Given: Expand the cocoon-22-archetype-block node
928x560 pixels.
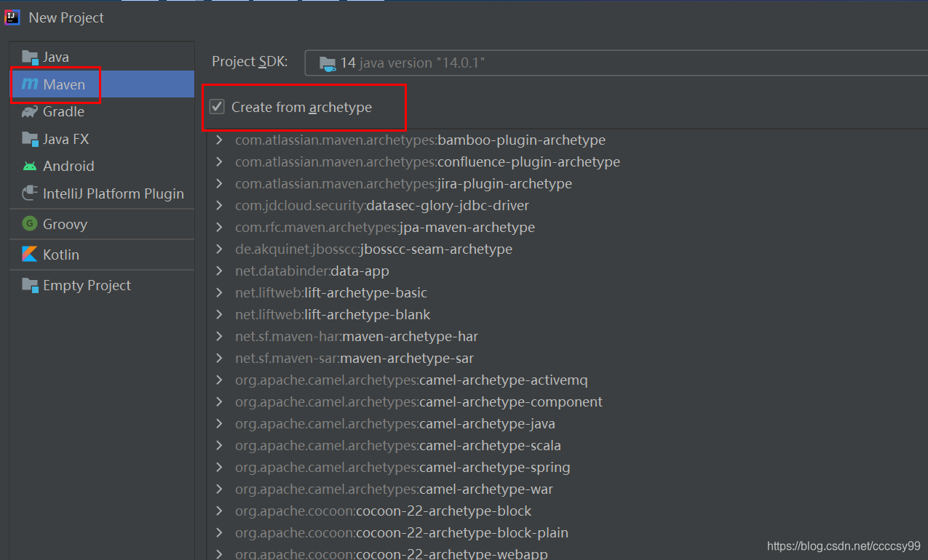Looking at the screenshot, I should 220,511.
